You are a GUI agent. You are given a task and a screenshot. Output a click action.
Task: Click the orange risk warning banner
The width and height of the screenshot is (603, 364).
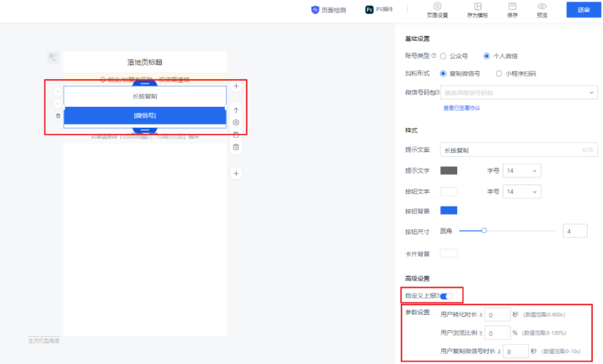coord(145,80)
